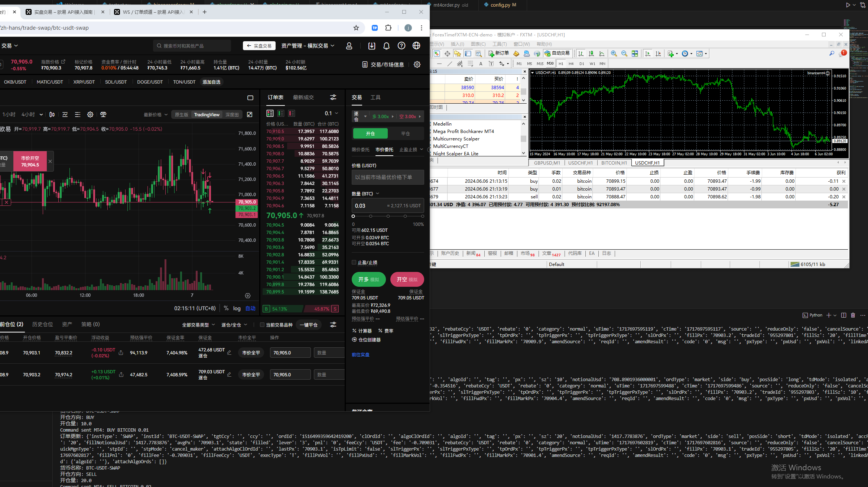Open the browser extensions puzzle icon
The height and width of the screenshot is (487, 868).
pos(388,28)
